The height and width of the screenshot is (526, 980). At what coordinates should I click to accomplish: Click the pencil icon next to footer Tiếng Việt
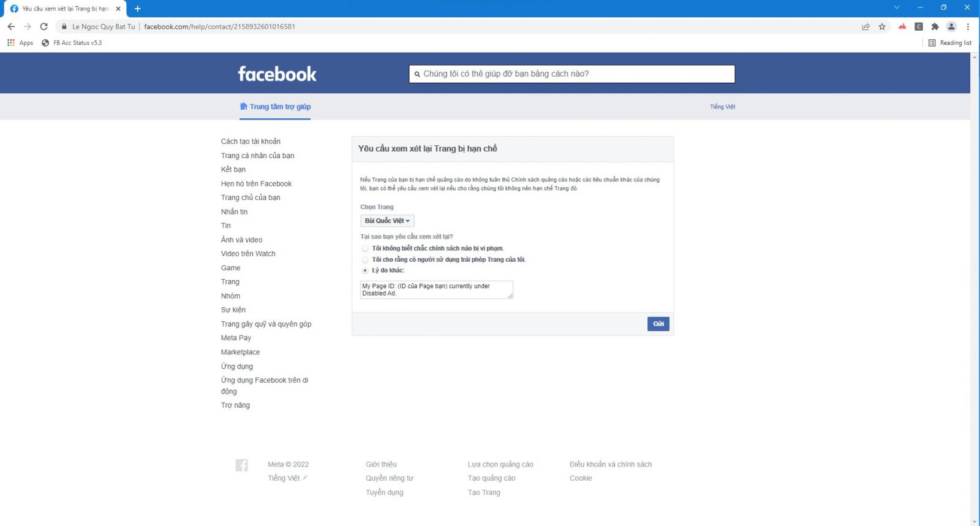[304, 478]
